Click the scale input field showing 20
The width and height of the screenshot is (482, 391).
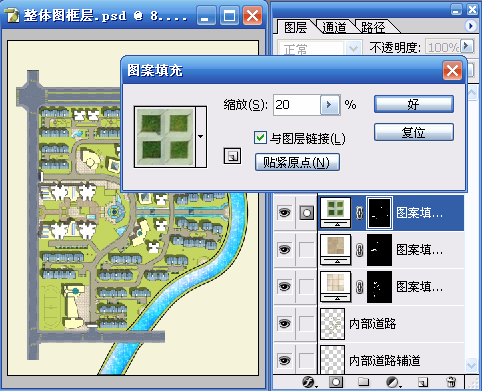(x=297, y=105)
